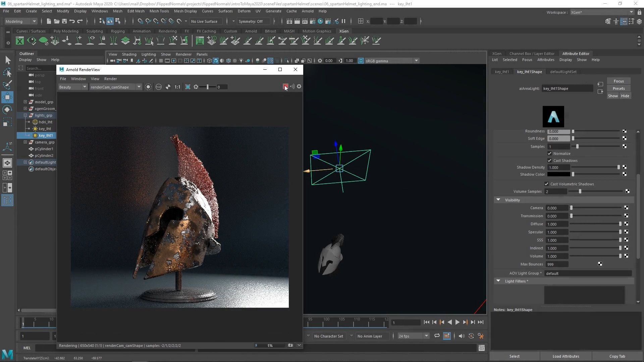Open the Lighting menu in viewport panel
The image size is (644, 362).
[x=149, y=54]
